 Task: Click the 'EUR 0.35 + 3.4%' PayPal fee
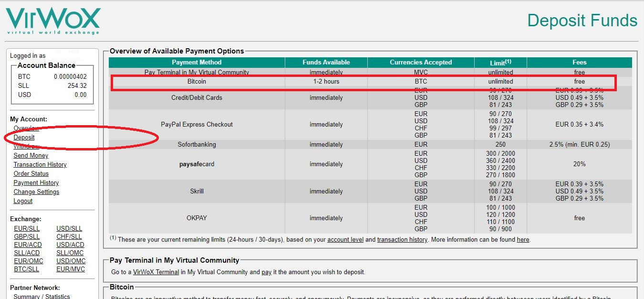click(x=580, y=125)
